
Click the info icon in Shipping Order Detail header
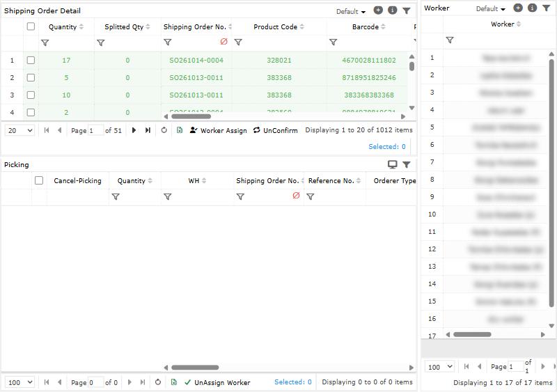point(392,10)
